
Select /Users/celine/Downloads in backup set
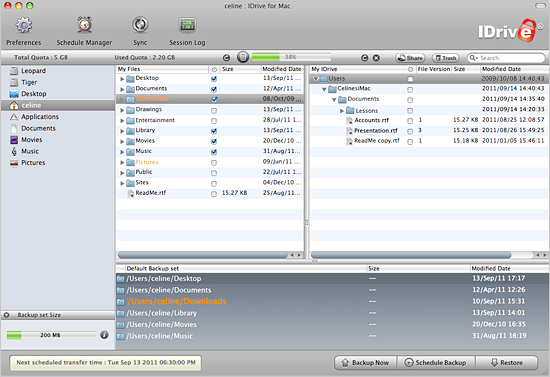[x=332, y=301]
